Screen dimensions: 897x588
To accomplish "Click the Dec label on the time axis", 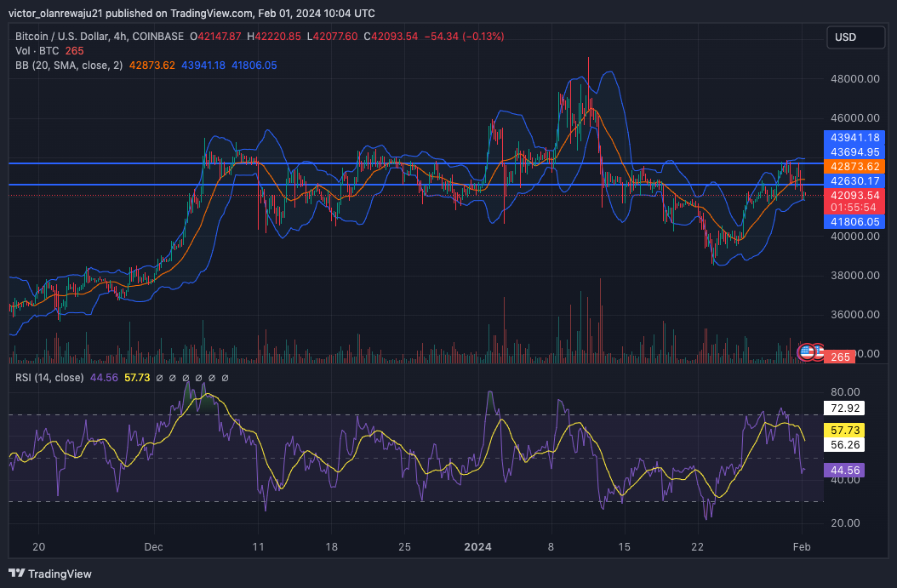I will [x=153, y=547].
